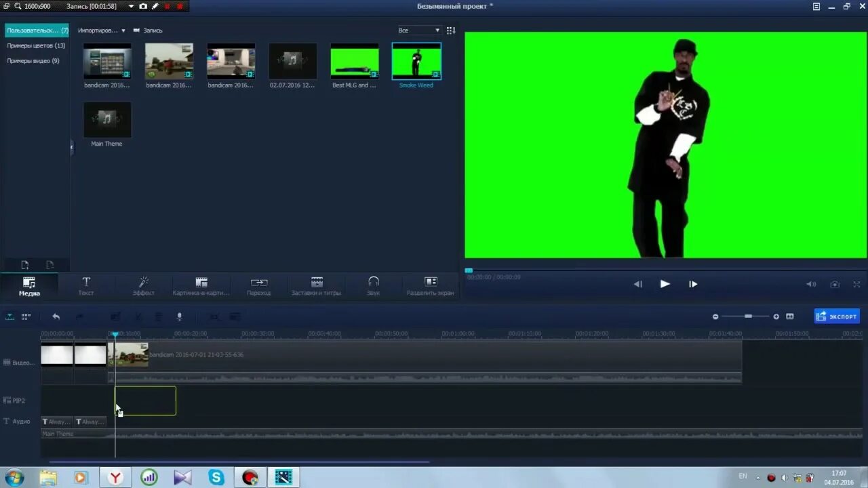Open the Звук sound tab

(x=373, y=286)
